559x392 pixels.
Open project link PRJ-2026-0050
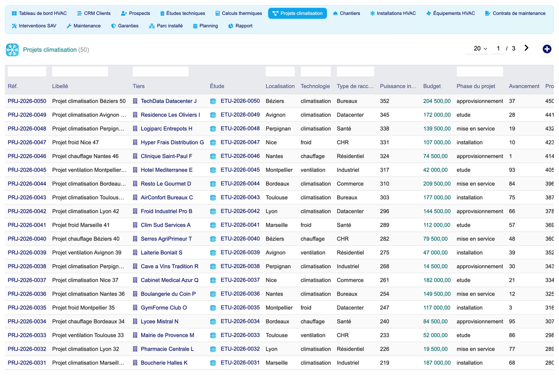[x=27, y=101]
